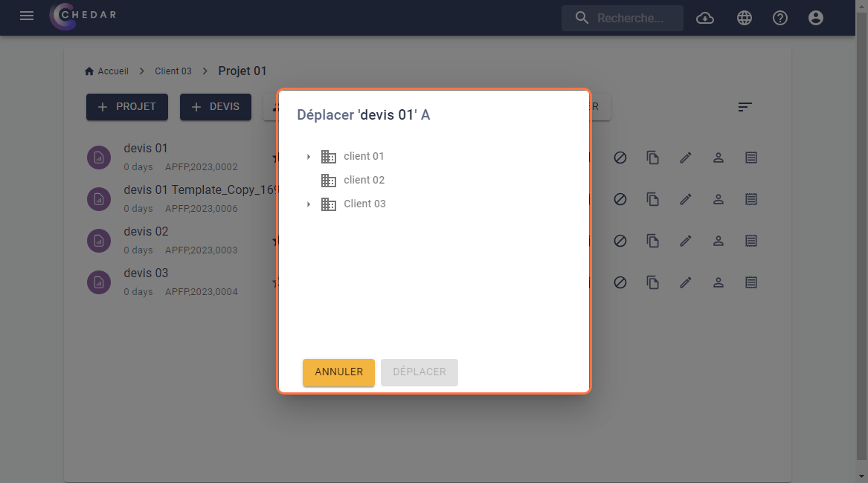The height and width of the screenshot is (483, 868).
Task: Open the user account menu
Action: point(815,19)
